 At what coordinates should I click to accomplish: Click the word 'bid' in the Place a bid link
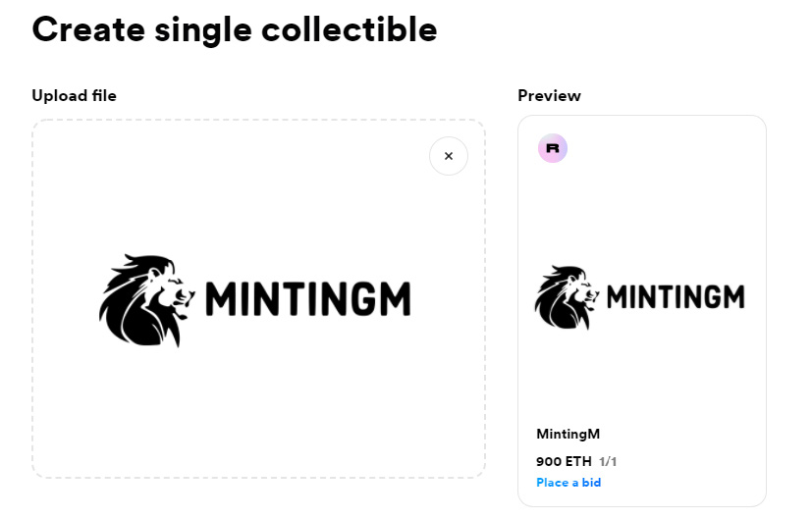(591, 483)
